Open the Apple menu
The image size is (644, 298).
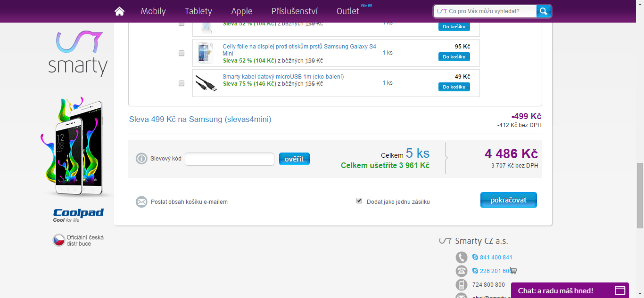pyautogui.click(x=242, y=11)
